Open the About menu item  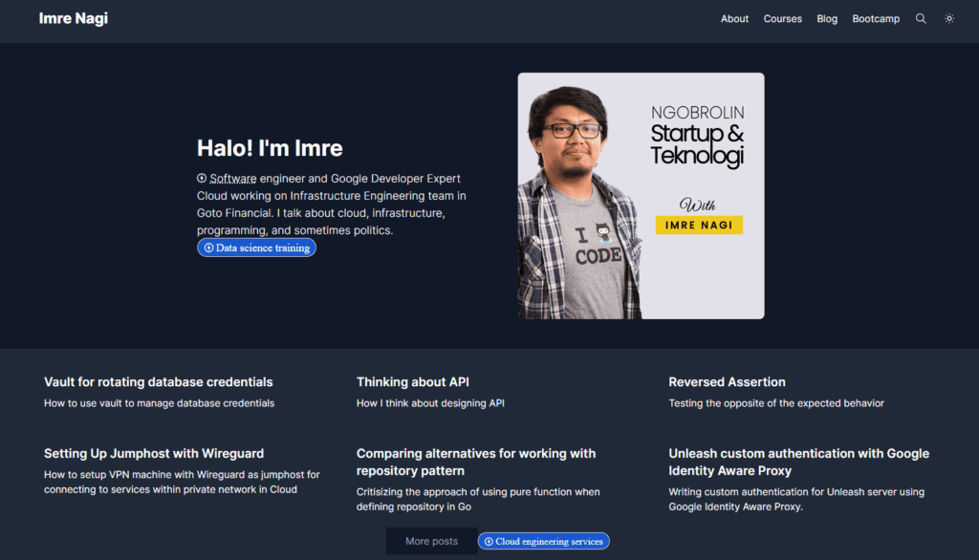(734, 19)
